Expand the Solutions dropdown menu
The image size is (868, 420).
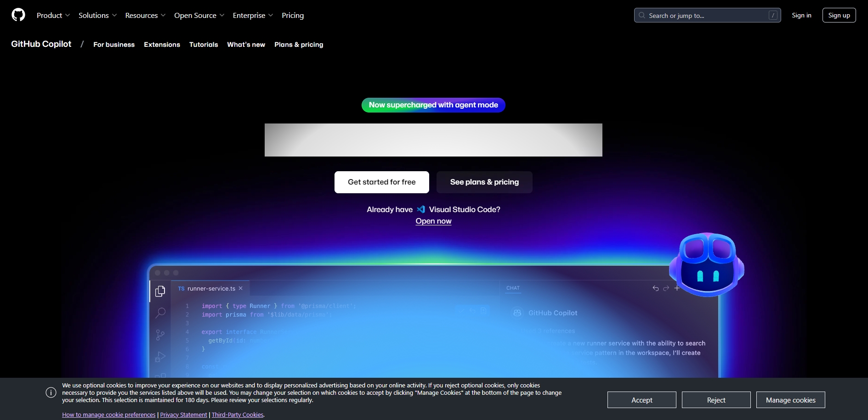coord(97,15)
